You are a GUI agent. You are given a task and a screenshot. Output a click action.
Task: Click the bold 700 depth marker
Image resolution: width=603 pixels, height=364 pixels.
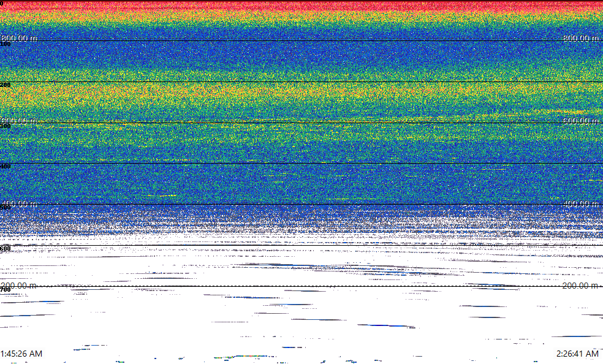click(6, 290)
